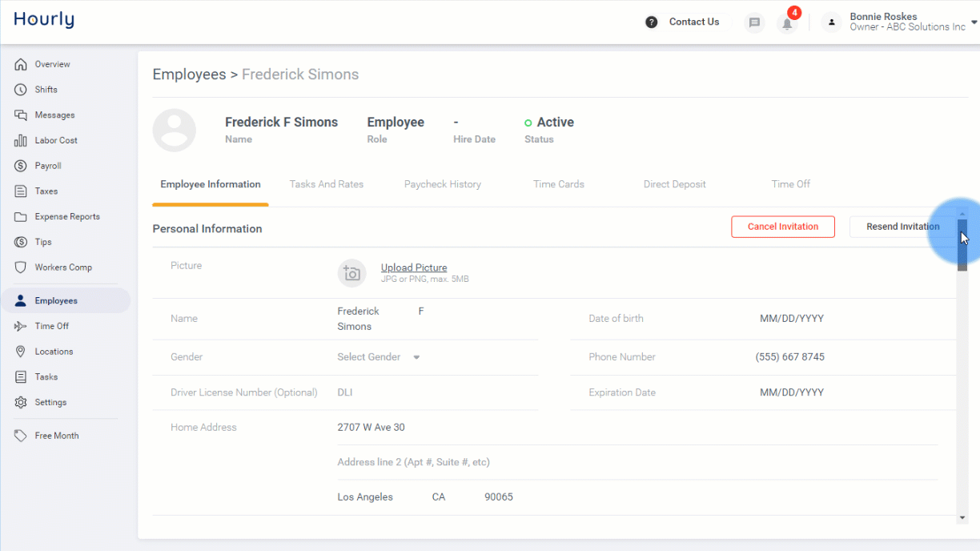The height and width of the screenshot is (551, 980).
Task: Click the Employees breadcrumb link
Action: click(189, 74)
